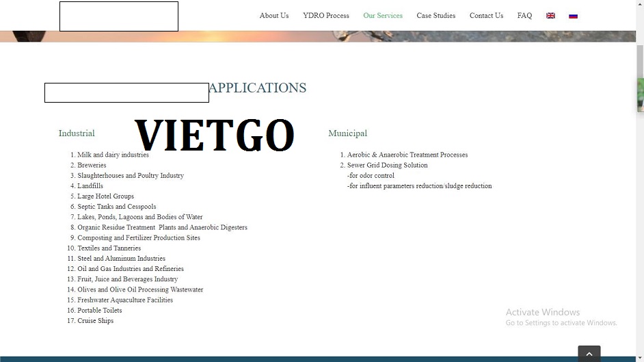Open the FAQ menu item

click(x=524, y=16)
